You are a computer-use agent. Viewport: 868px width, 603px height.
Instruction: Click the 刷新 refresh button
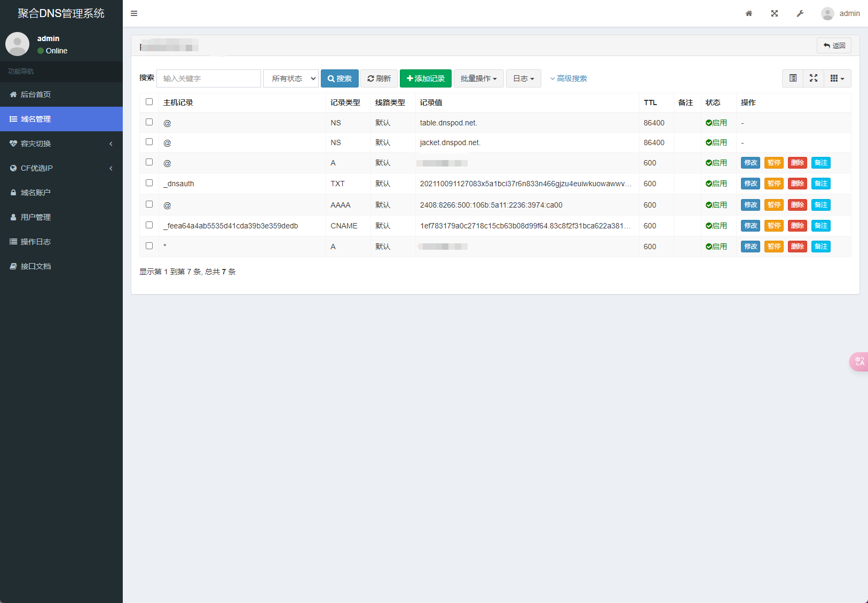click(x=379, y=78)
